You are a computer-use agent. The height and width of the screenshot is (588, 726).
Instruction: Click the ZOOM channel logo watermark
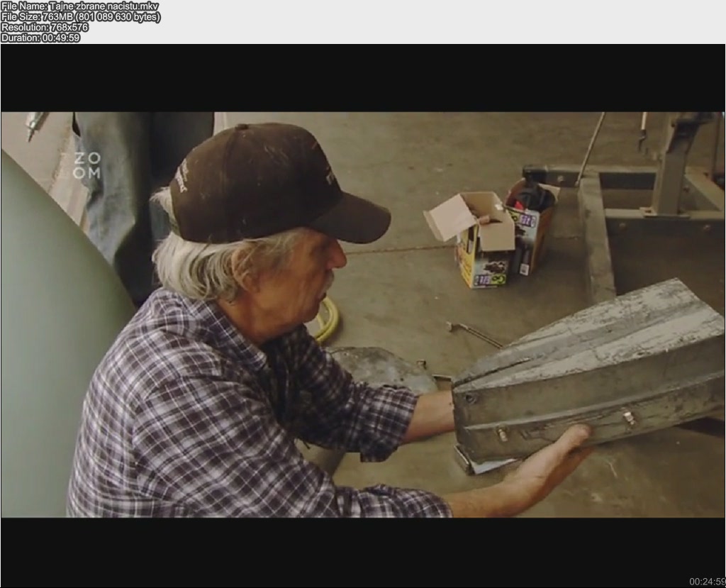coord(89,165)
